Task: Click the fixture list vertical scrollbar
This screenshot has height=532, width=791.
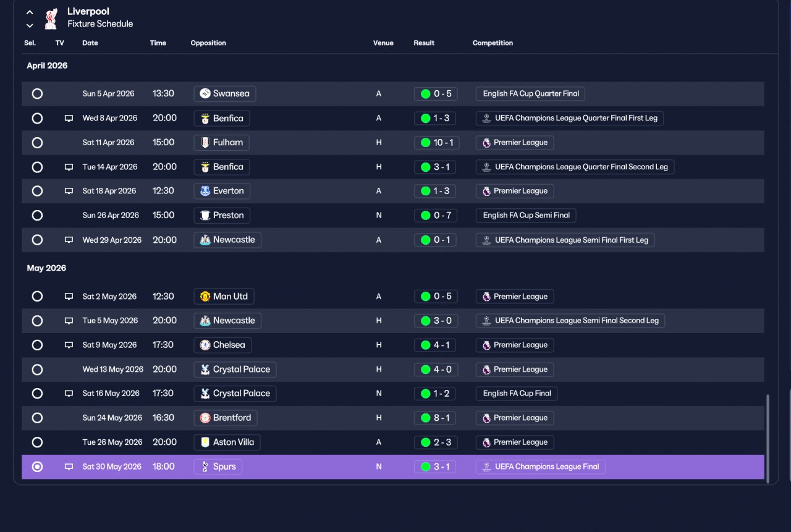Action: pyautogui.click(x=768, y=439)
